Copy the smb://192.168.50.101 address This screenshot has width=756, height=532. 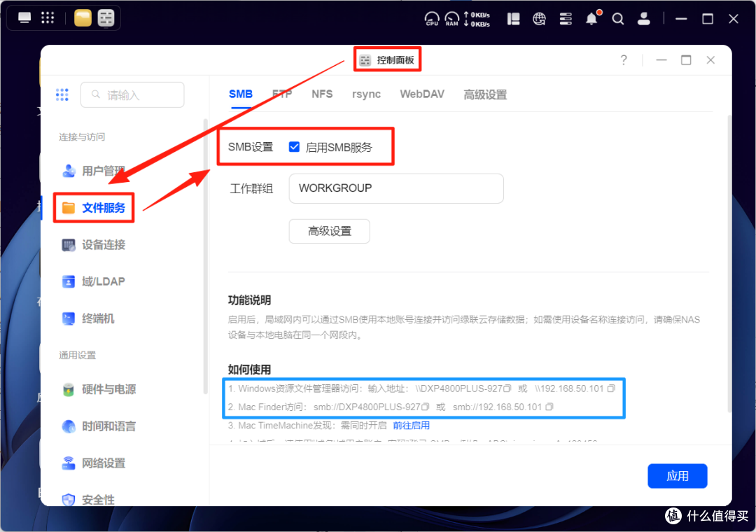549,407
